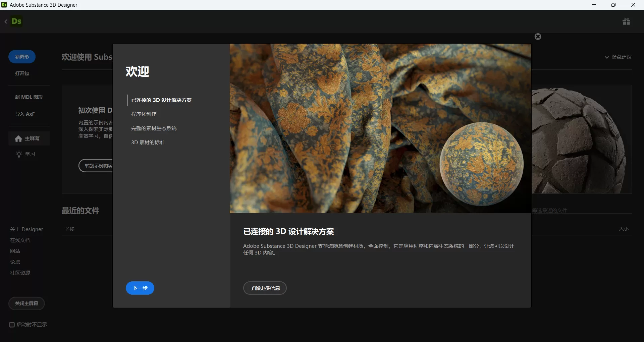Click the back arrow beside the Ds logo
Image resolution: width=644 pixels, height=342 pixels.
coord(6,21)
